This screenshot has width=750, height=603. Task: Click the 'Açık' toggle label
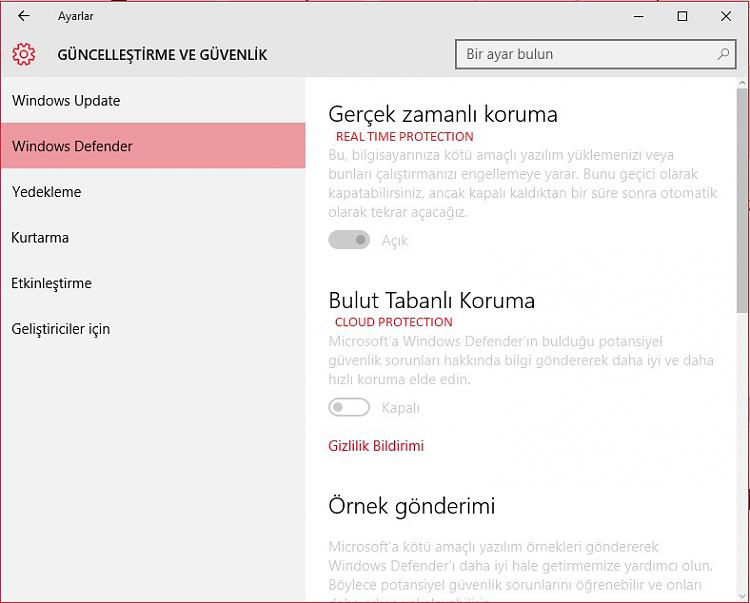tap(395, 240)
